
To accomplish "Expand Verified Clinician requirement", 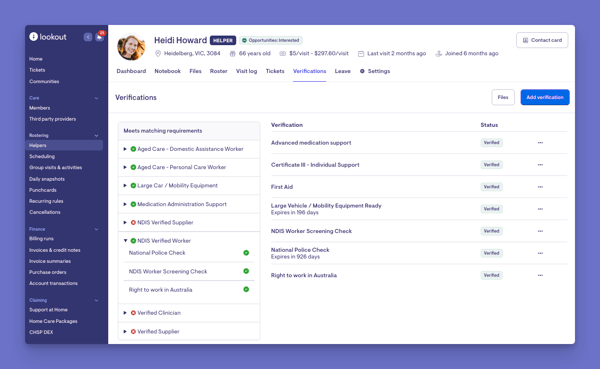I will (125, 313).
